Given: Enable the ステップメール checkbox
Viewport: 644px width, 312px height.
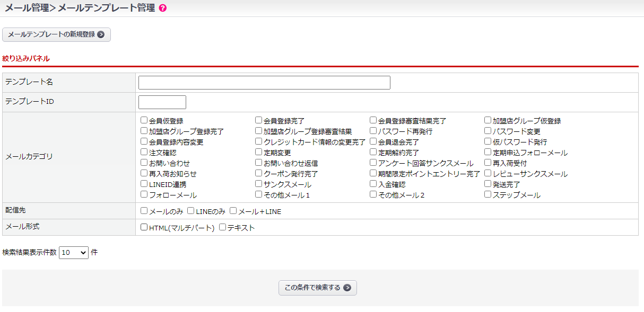Looking at the screenshot, I should (x=488, y=194).
